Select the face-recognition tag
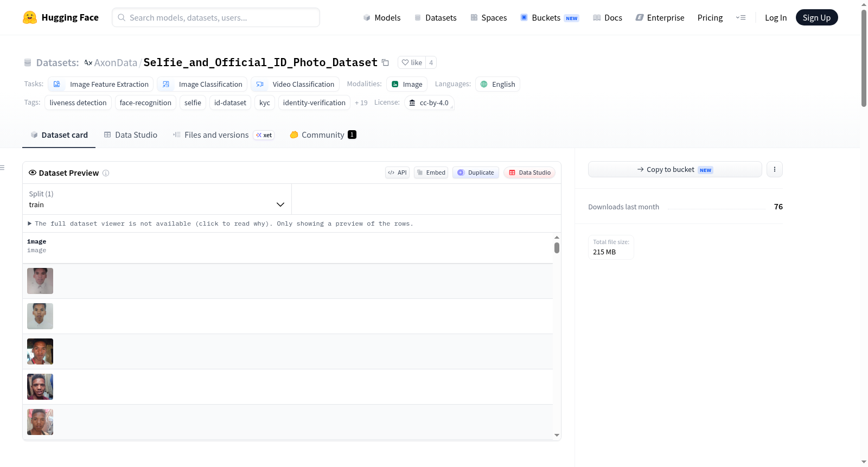Viewport: 868px width, 467px height. (x=145, y=103)
